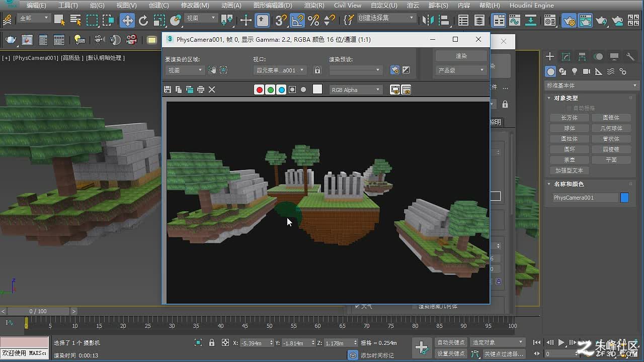Click the timeline slider at 0 / 100
This screenshot has height=362, width=644.
[38, 311]
